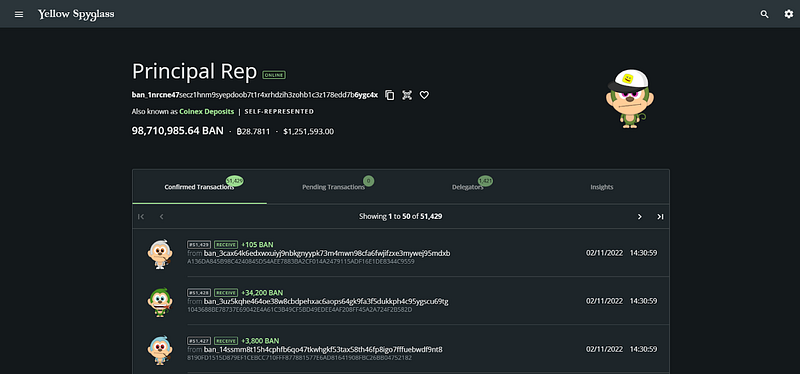Click the Coinex Deposits alias
Viewport: 800px width, 374px height.
[207, 111]
